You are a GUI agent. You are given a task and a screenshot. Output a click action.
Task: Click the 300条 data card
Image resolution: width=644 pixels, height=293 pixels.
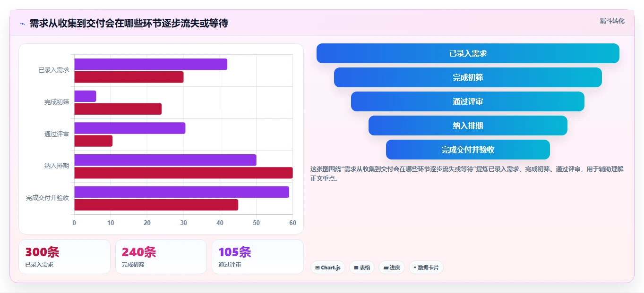64,257
